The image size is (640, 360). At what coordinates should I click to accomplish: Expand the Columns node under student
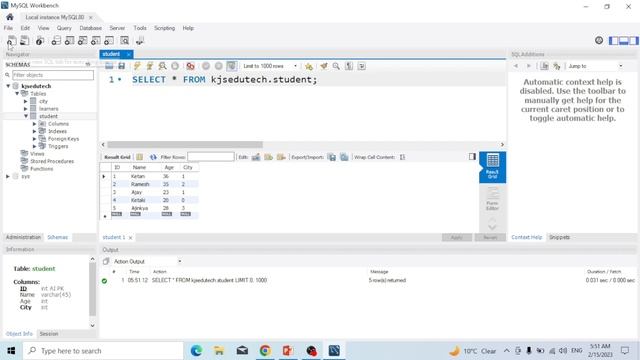[35, 124]
